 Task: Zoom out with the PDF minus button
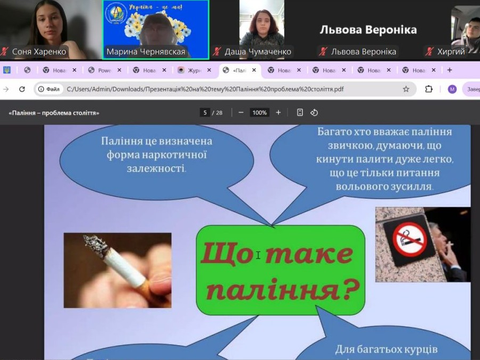241,113
